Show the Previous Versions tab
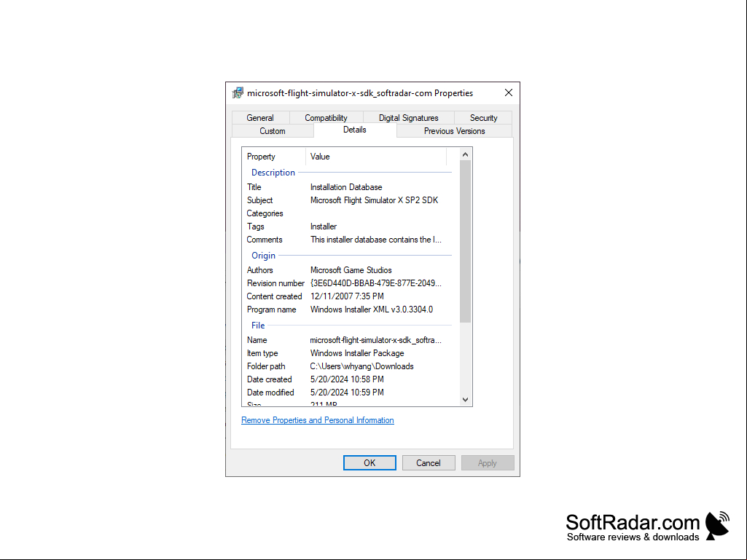 coord(455,131)
